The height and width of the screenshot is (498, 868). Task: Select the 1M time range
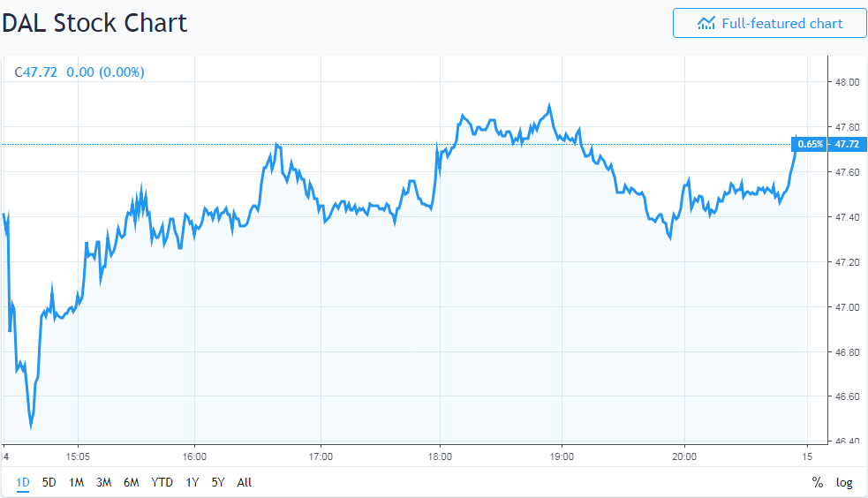click(76, 482)
